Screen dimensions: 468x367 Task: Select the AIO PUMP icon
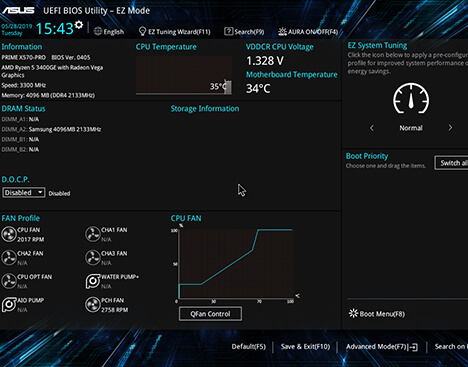coord(9,305)
